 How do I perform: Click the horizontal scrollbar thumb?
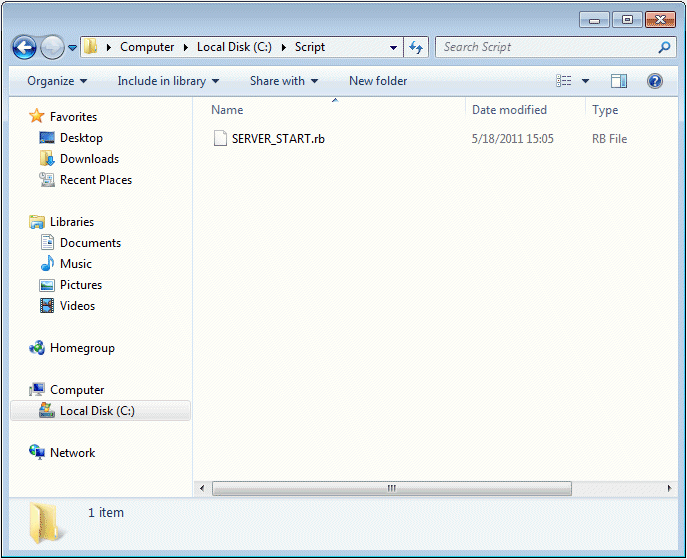(392, 488)
